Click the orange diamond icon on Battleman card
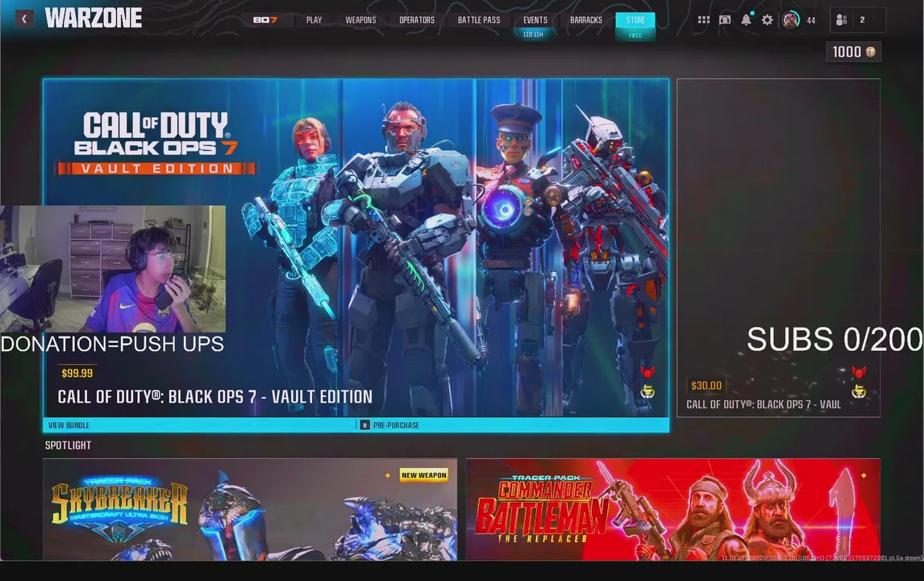 click(864, 474)
